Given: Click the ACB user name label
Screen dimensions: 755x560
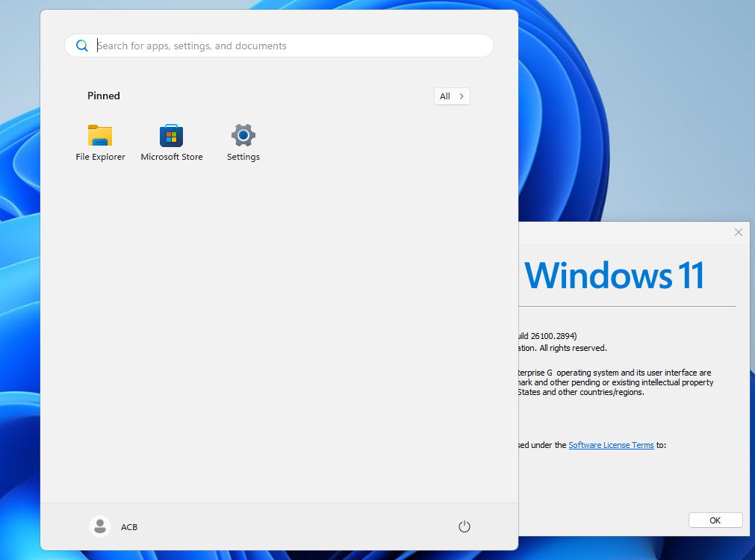Looking at the screenshot, I should pyautogui.click(x=129, y=527).
